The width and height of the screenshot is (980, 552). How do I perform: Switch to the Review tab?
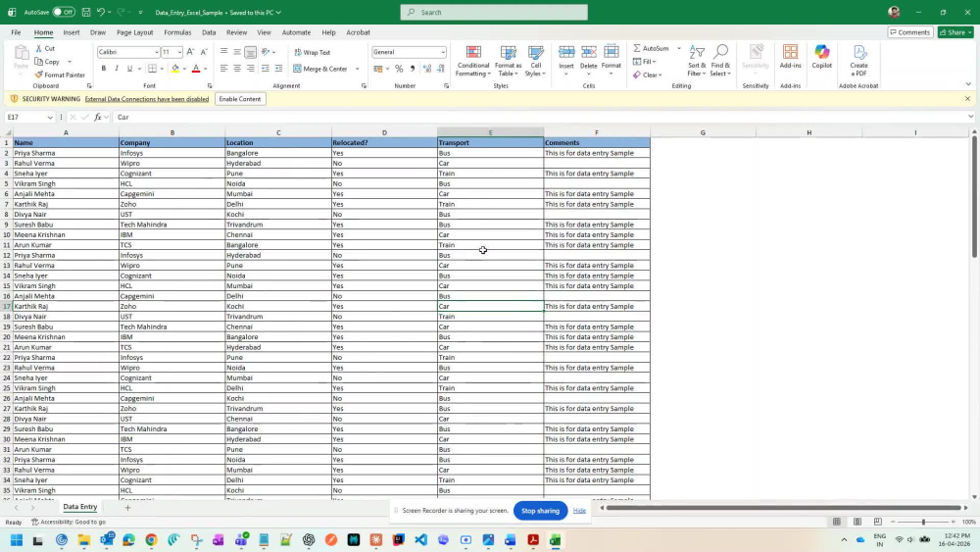point(236,32)
